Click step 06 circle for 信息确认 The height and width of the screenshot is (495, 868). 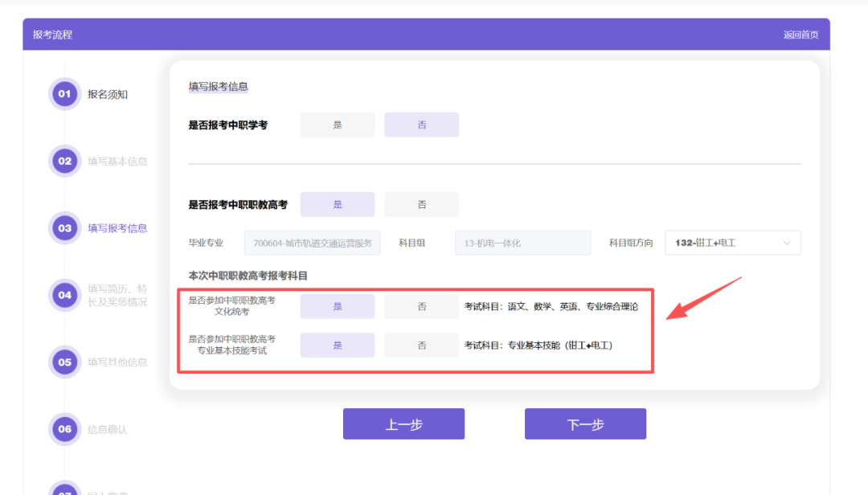click(x=65, y=429)
